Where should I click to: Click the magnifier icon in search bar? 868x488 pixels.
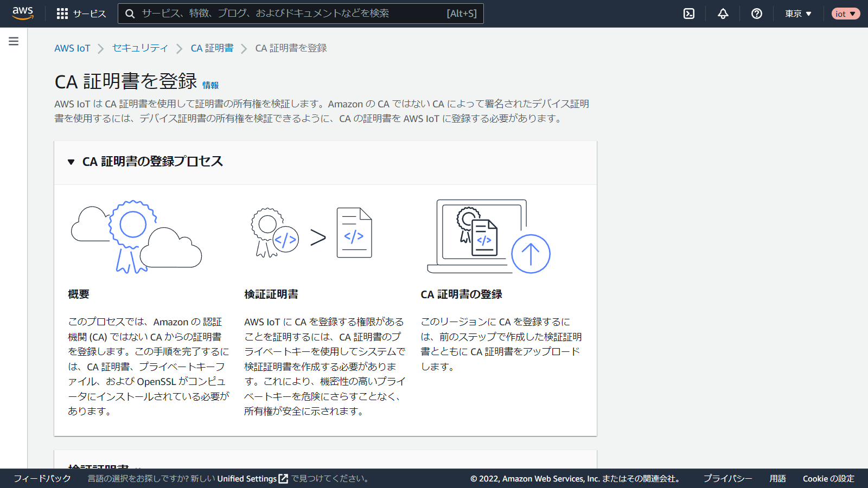[130, 14]
